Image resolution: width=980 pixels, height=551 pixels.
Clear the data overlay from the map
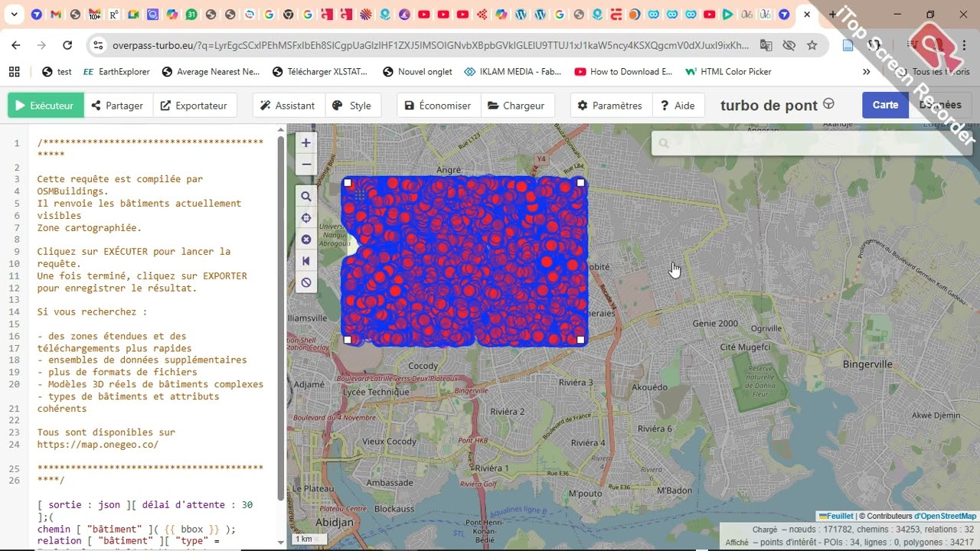pos(305,282)
